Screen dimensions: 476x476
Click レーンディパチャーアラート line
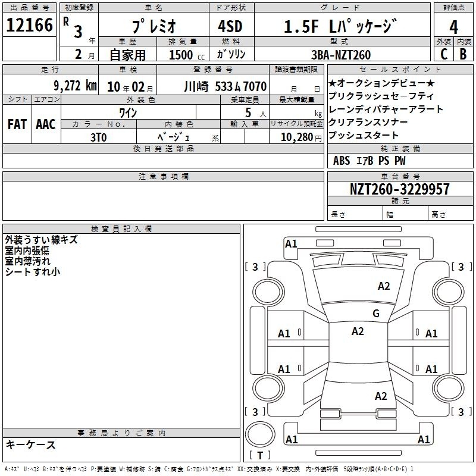pos(386,109)
